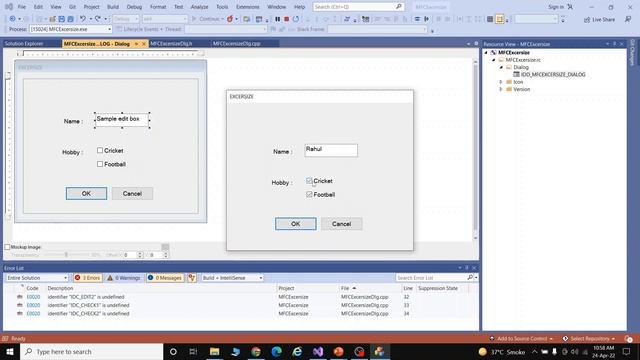Check the Football checkbox in dialog editor
The height and width of the screenshot is (360, 640).
tap(100, 164)
